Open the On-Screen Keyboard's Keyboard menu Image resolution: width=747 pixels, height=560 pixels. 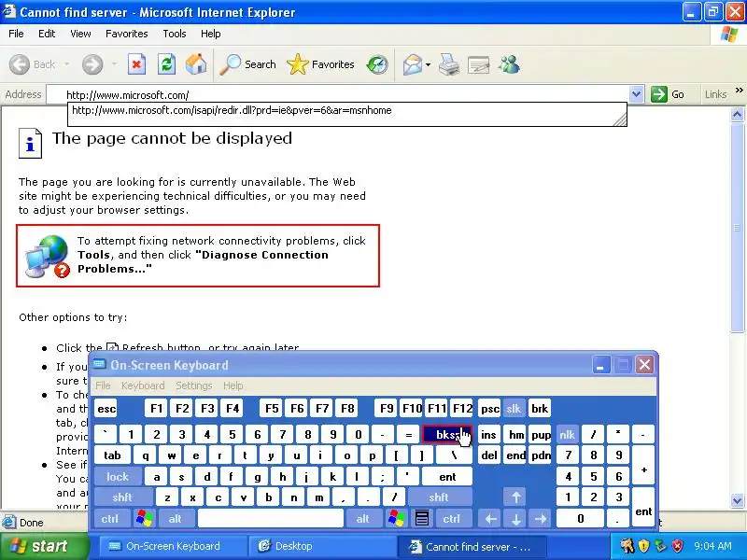[x=143, y=385]
